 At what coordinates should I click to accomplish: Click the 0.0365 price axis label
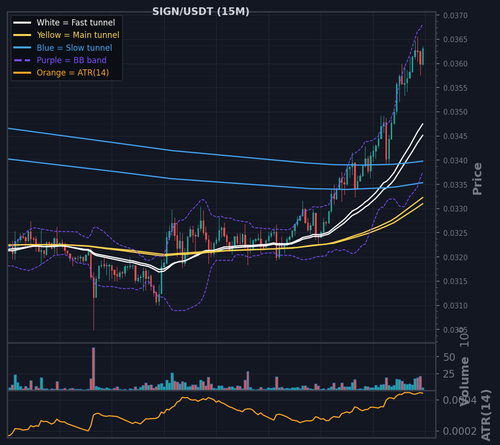(x=455, y=39)
